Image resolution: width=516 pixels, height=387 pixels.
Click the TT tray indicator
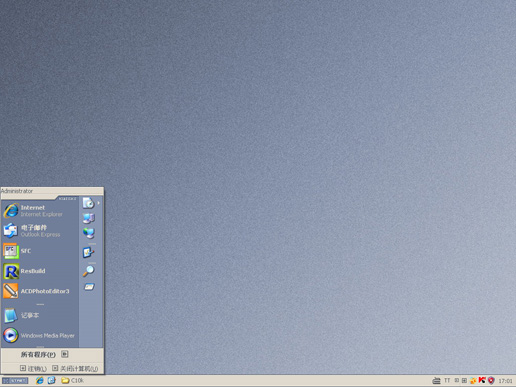tap(447, 380)
